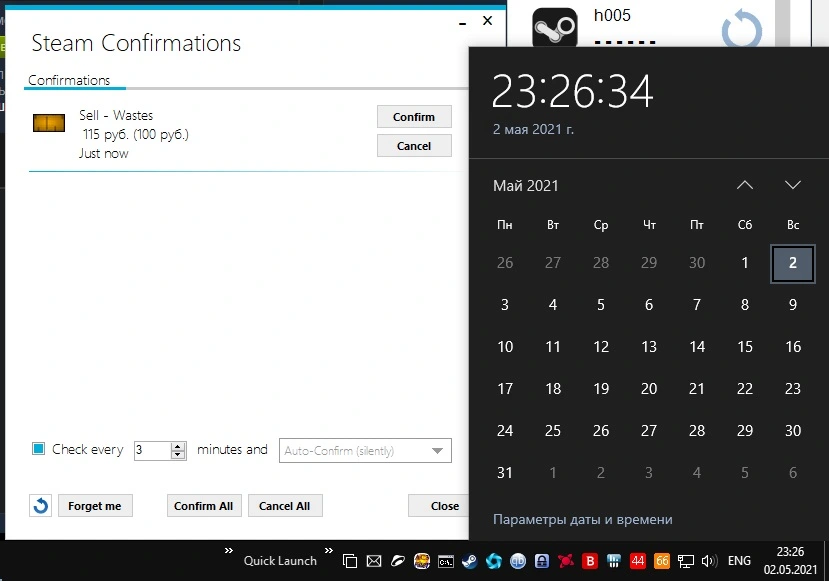The width and height of the screenshot is (829, 581).
Task: Open the Quick Launch toolbar label
Action: click(x=280, y=560)
